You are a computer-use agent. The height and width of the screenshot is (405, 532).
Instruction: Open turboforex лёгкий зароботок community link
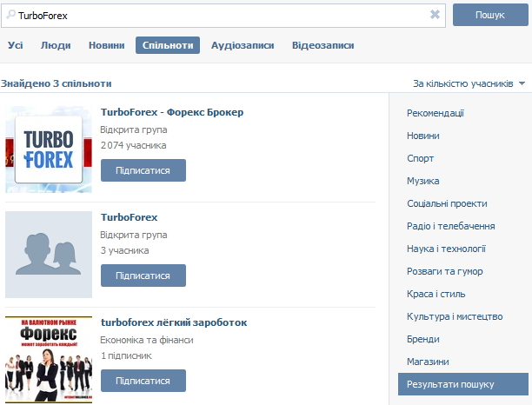(174, 322)
